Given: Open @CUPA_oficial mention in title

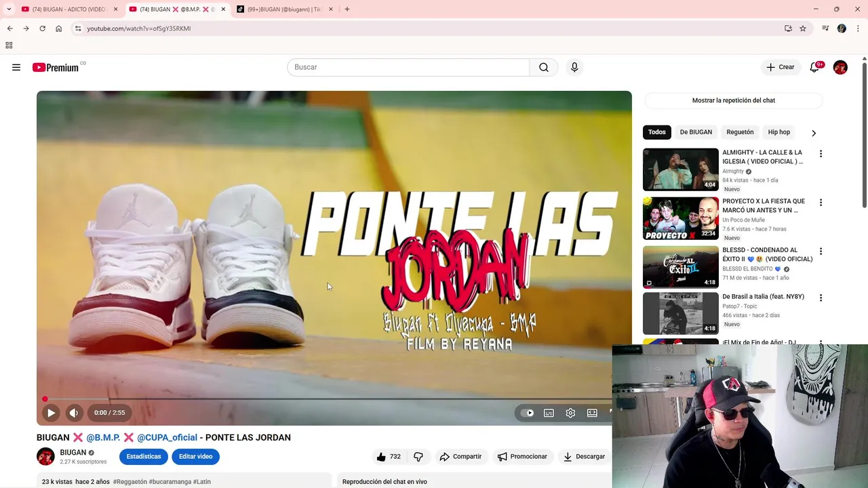Looking at the screenshot, I should pos(167,438).
